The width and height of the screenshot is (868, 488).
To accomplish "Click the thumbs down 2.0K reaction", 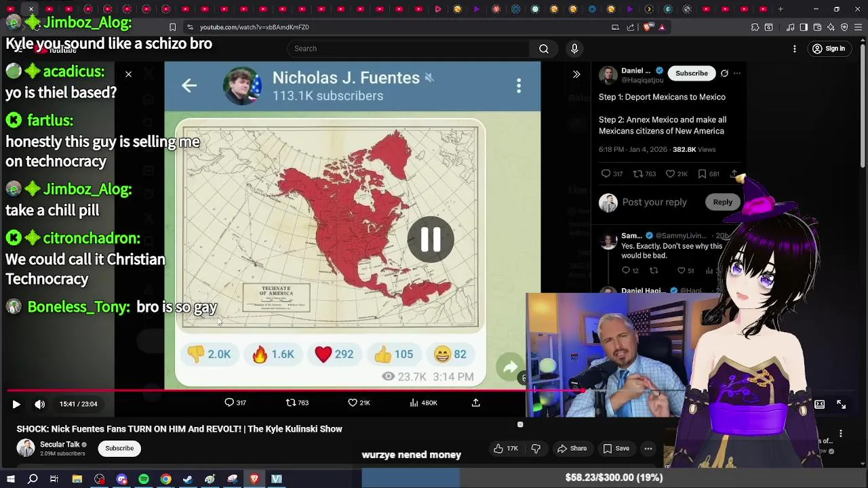I will 209,354.
